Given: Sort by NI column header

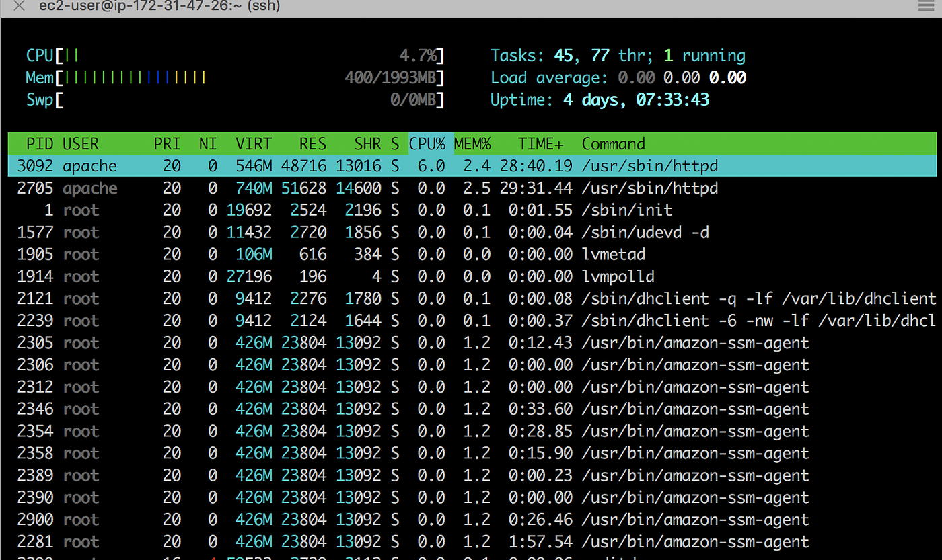Looking at the screenshot, I should (x=208, y=144).
